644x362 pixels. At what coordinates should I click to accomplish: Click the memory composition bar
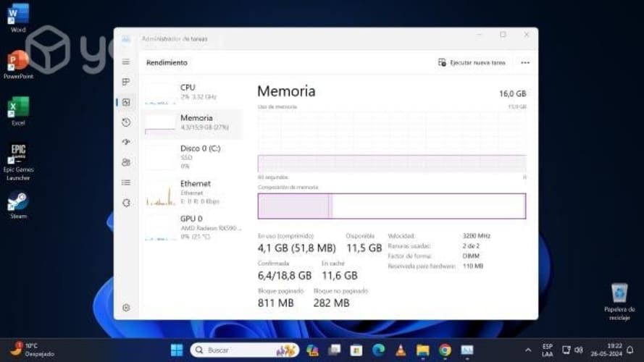[x=391, y=206]
